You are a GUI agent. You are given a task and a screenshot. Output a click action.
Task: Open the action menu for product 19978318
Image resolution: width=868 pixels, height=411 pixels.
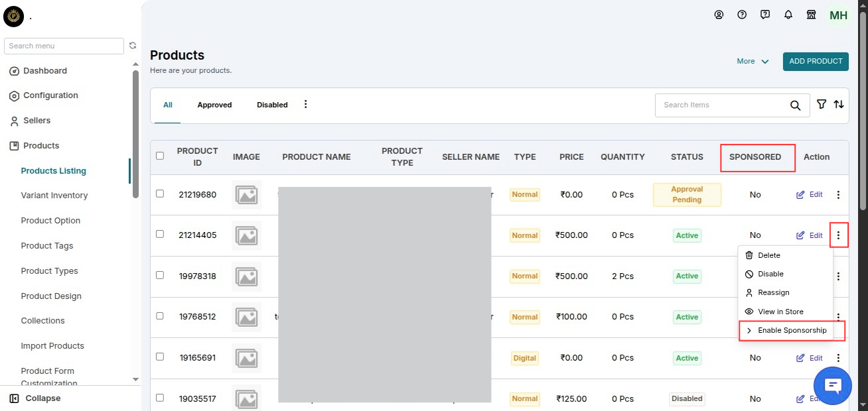[x=838, y=276]
